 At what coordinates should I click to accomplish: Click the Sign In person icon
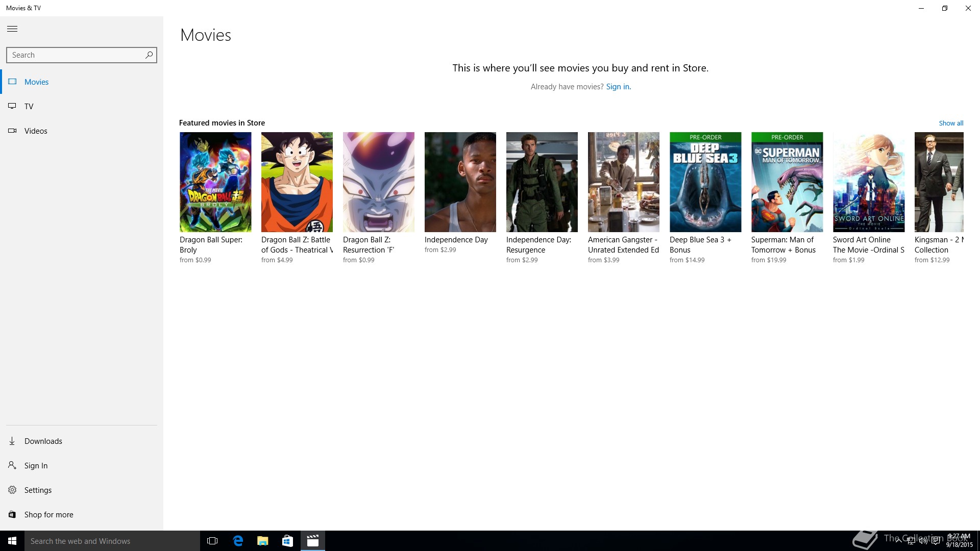(12, 465)
